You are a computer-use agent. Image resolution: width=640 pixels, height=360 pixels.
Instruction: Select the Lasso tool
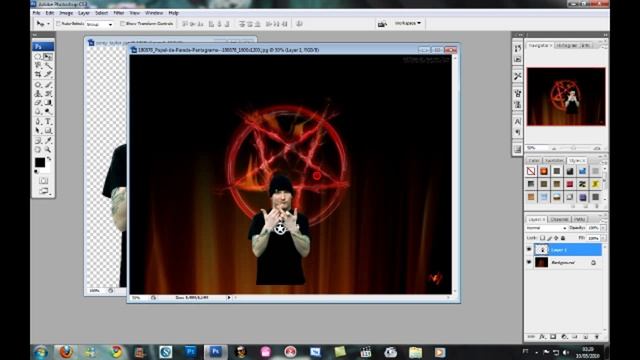pos(38,65)
